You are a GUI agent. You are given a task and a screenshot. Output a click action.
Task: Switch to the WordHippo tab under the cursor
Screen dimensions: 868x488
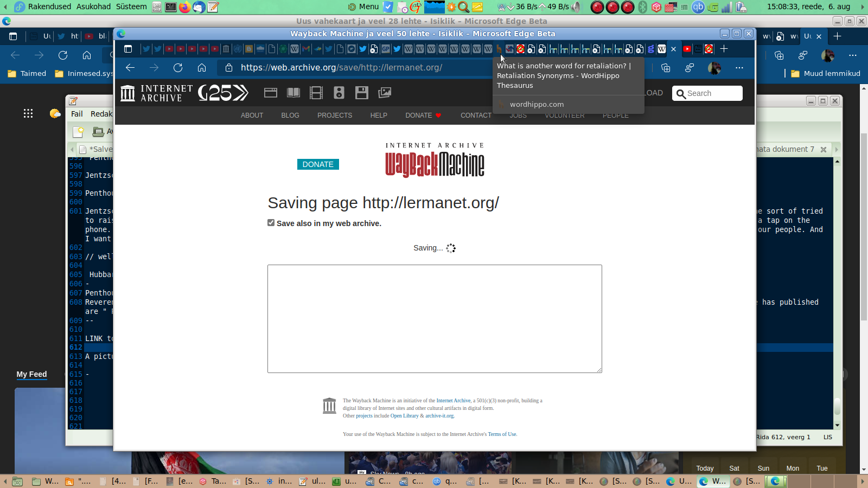click(x=499, y=49)
